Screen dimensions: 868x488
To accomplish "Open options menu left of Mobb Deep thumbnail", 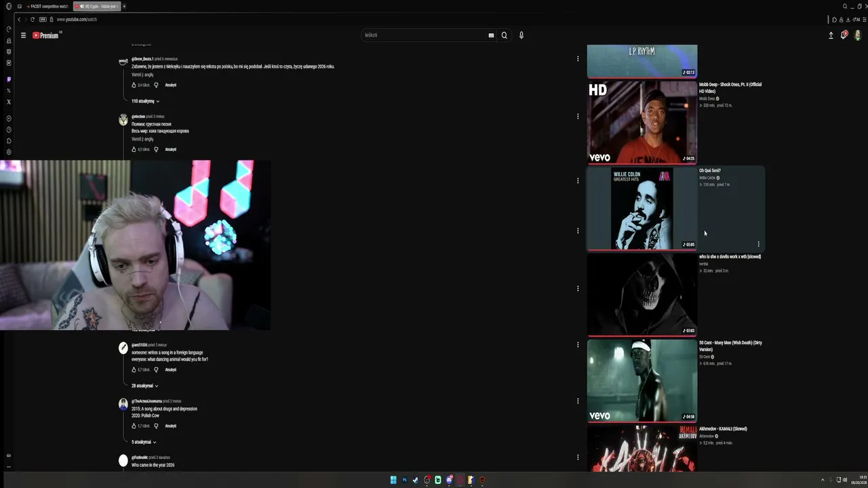I will 578,116.
